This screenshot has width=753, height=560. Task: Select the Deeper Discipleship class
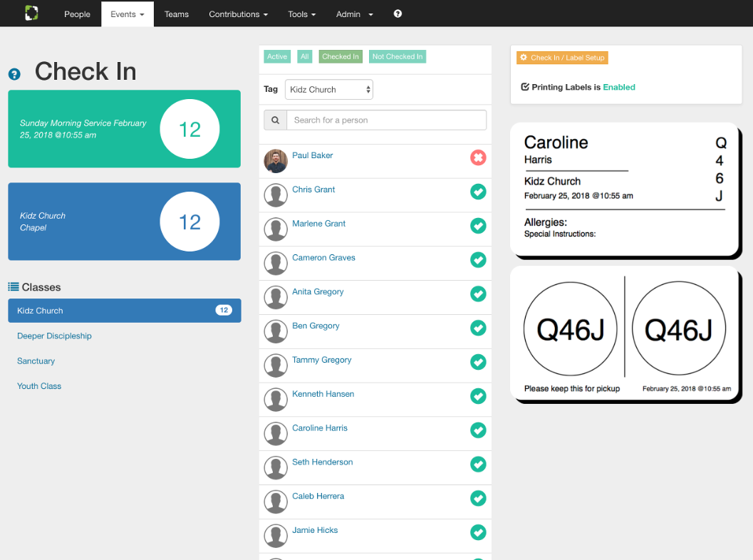[54, 336]
